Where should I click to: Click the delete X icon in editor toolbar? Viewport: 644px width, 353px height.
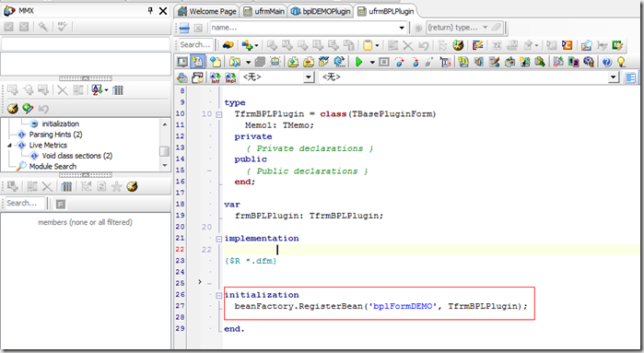408,45
